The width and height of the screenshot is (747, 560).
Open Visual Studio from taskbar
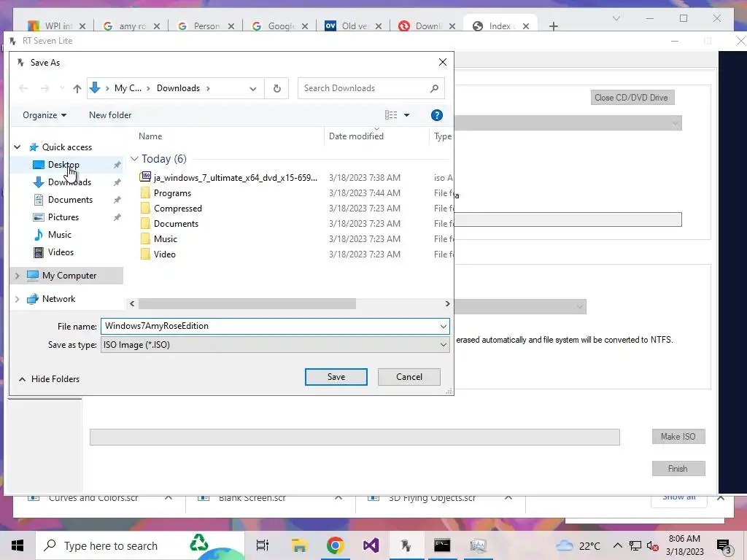click(x=371, y=545)
